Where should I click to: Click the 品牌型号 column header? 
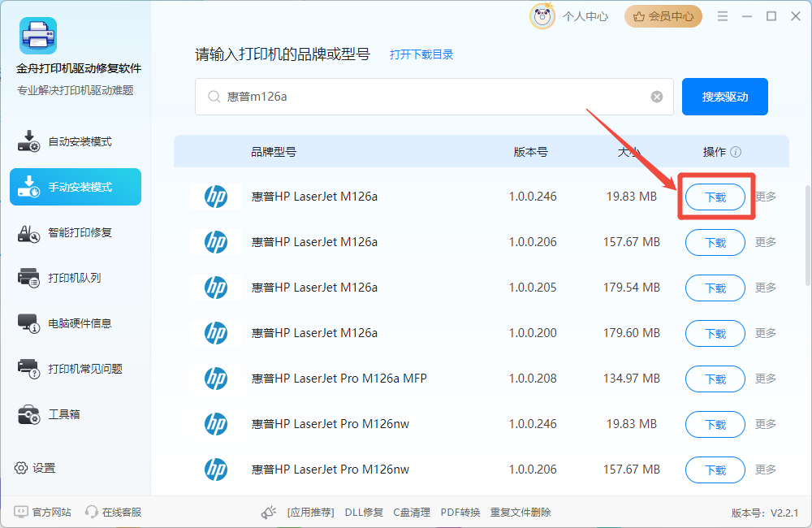(274, 152)
